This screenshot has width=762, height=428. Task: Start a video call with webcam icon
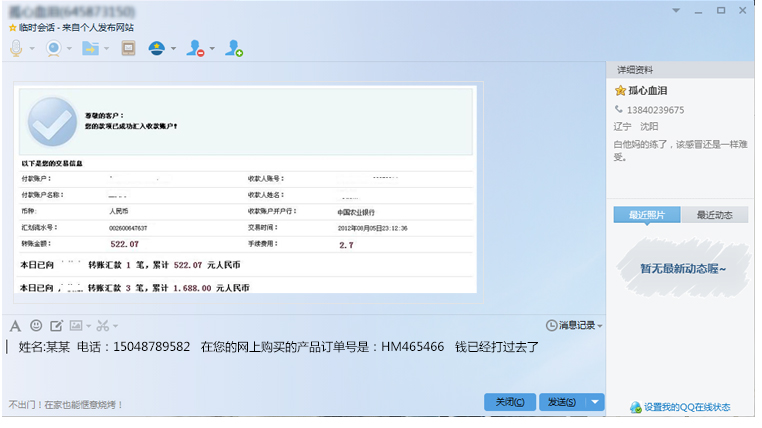(52, 48)
